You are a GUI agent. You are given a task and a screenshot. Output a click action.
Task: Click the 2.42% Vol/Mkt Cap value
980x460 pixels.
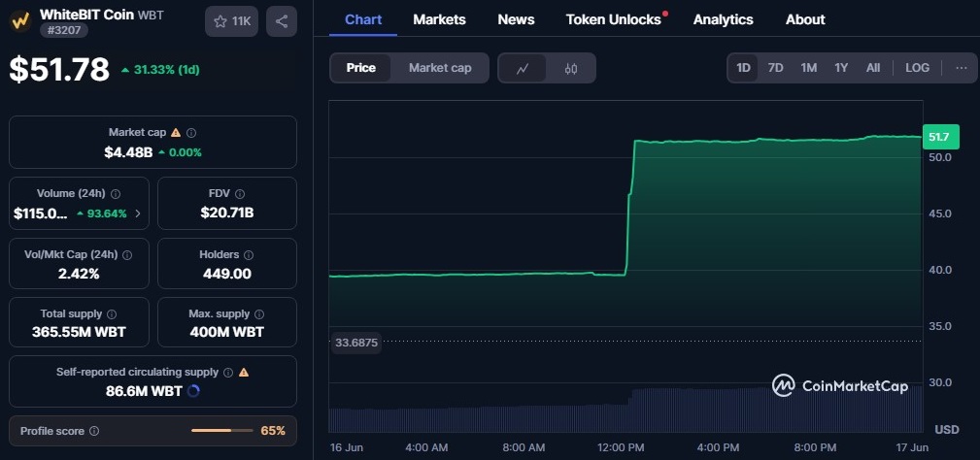pos(80,274)
